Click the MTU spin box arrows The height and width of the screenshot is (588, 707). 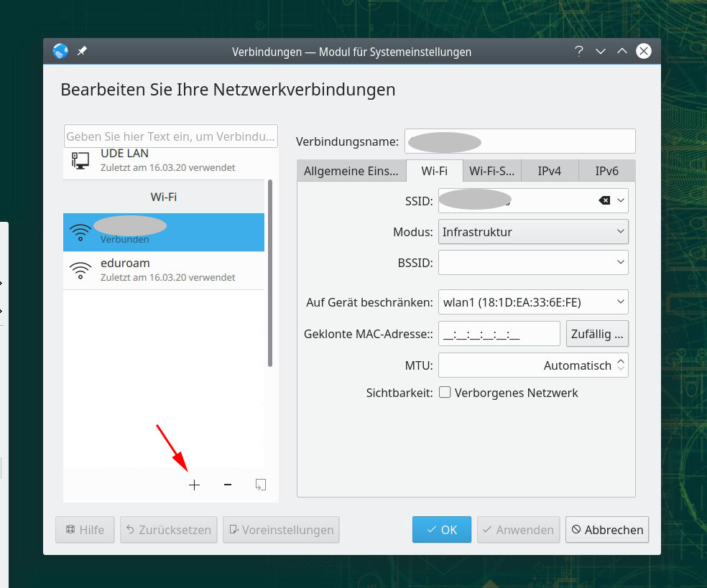(621, 365)
